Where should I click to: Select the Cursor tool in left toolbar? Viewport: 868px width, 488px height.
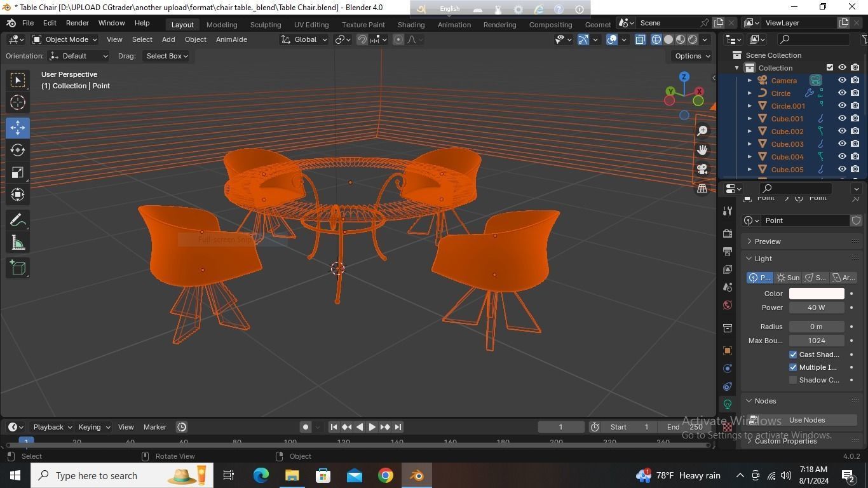pos(18,102)
